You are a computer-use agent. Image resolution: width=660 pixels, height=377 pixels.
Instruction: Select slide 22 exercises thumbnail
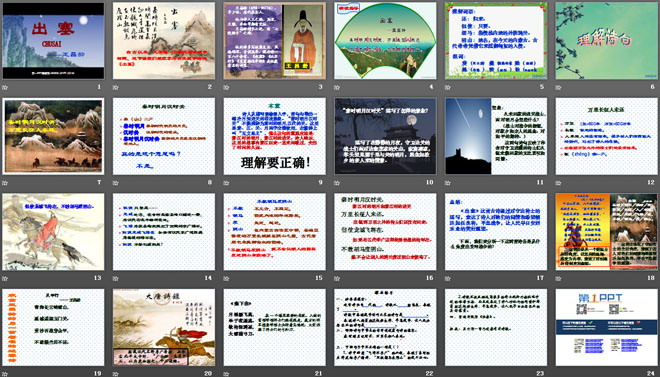[x=385, y=327]
